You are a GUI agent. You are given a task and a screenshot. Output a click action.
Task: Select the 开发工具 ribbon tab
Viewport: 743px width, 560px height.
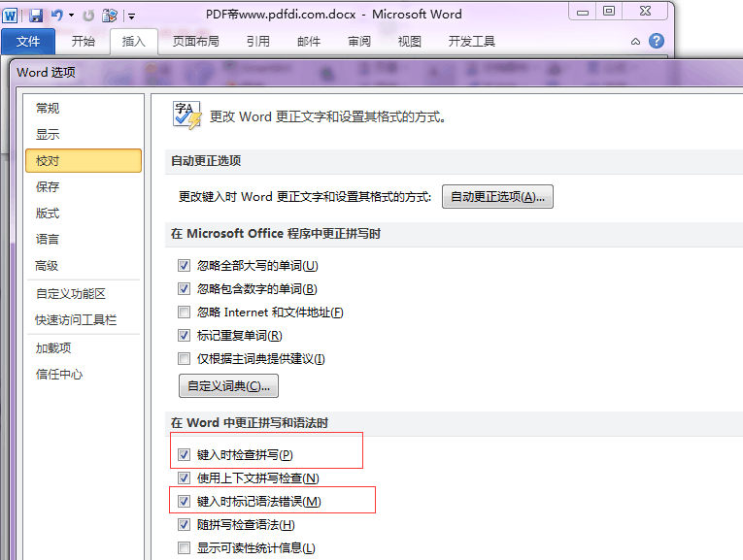pyautogui.click(x=472, y=42)
